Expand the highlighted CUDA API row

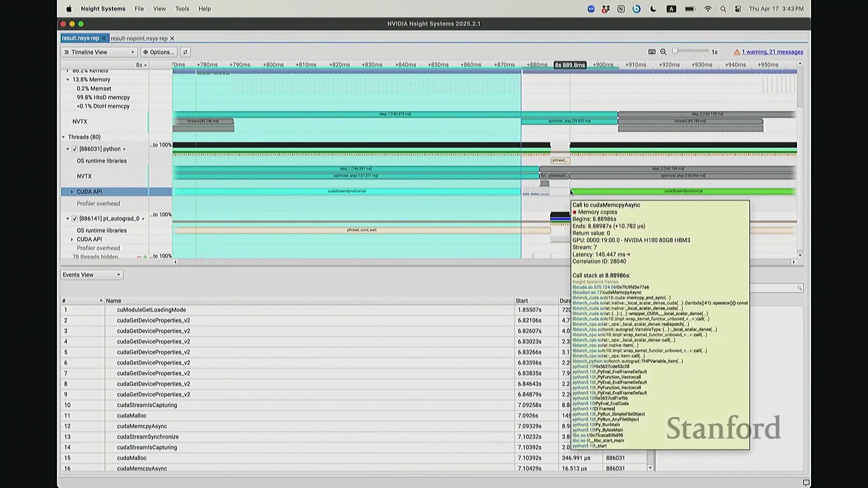pyautogui.click(x=72, y=192)
